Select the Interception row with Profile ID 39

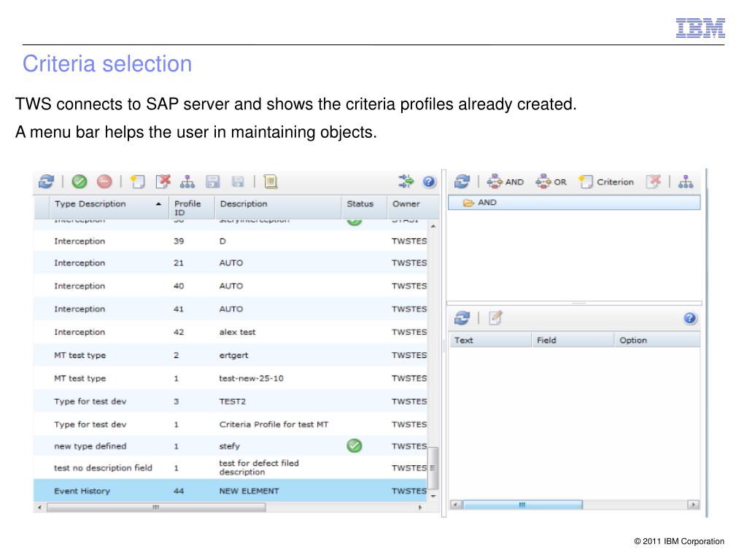230,241
